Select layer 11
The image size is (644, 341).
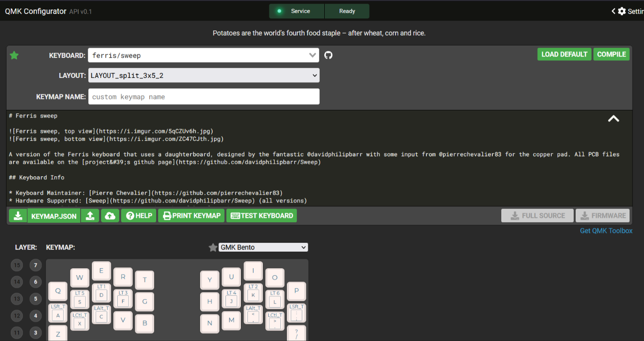pyautogui.click(x=17, y=333)
